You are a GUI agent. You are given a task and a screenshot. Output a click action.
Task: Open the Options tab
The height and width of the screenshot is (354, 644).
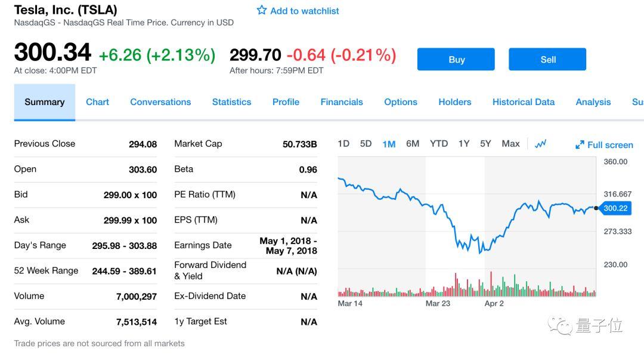(401, 102)
